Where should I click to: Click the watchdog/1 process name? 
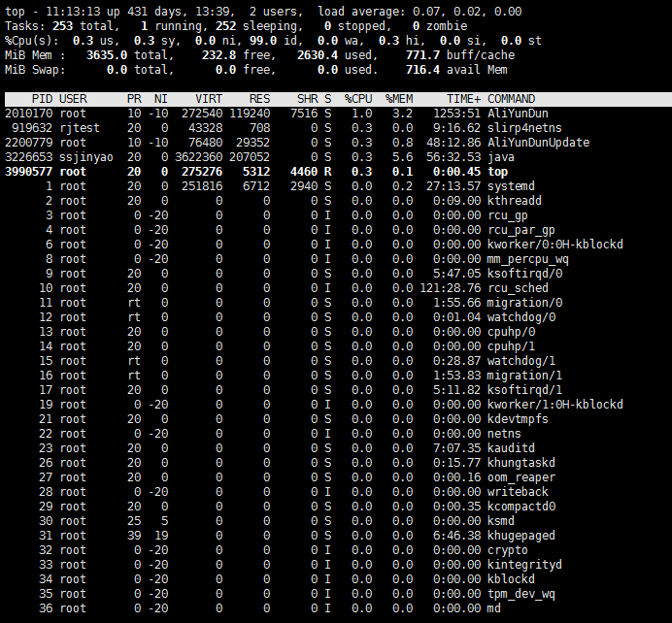pos(521,361)
